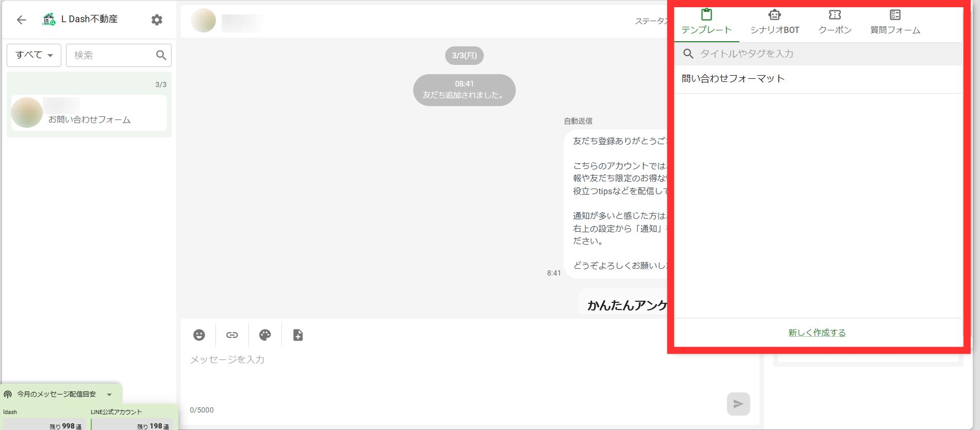The height and width of the screenshot is (430, 980).
Task: Click the シナリオBOT robot icon
Action: tap(774, 15)
